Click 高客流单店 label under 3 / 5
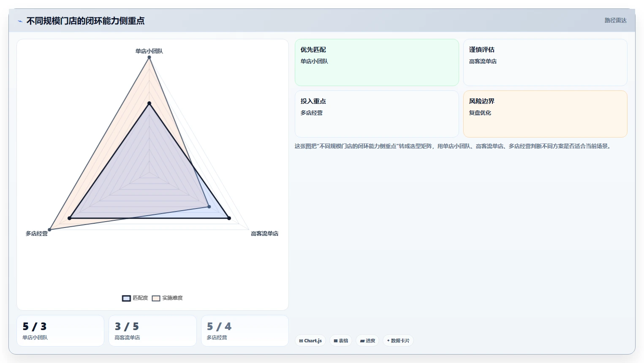644x363 pixels. (127, 338)
